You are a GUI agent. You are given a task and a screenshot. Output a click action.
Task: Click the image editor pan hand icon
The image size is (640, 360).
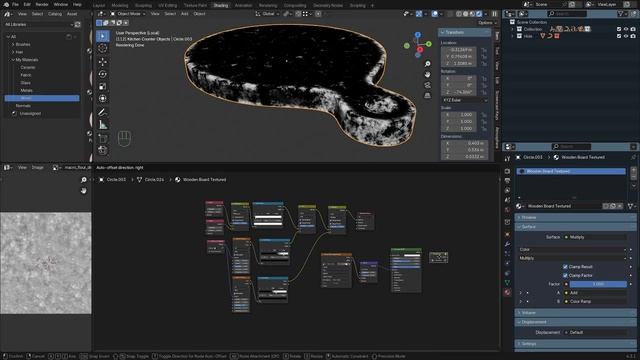point(84,191)
